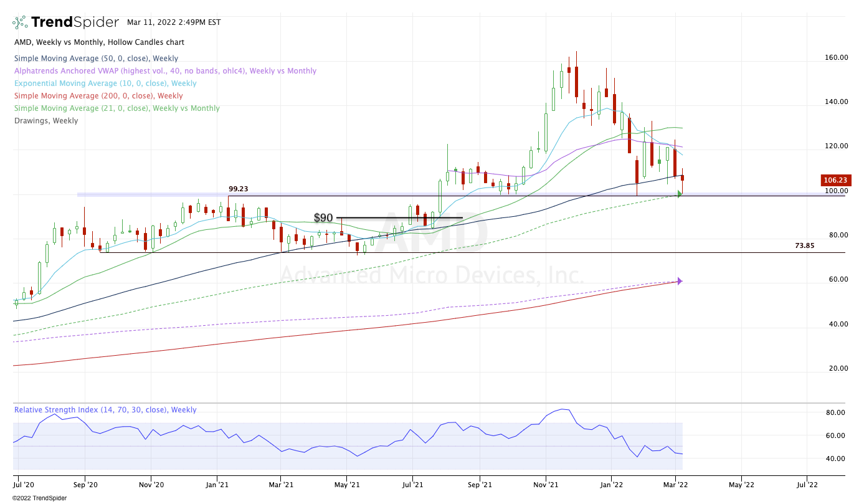Viewport: 864px width, 504px height.
Task: Click the "Sep '21" date axis label
Action: click(x=479, y=483)
